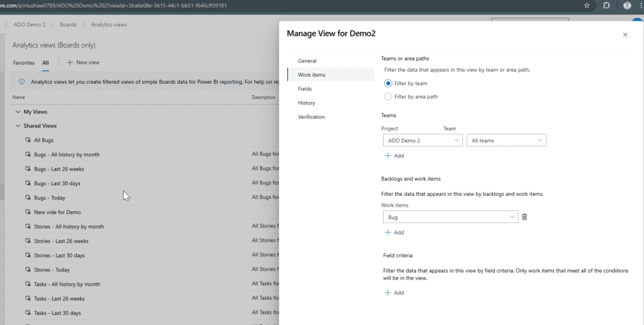
Task: Click the info icon in the banner
Action: tap(22, 82)
